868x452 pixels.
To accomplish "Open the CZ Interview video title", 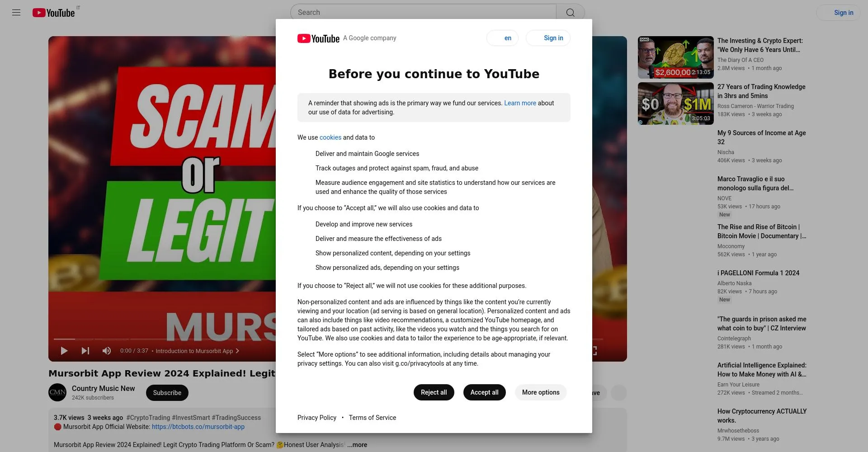I will tap(761, 324).
